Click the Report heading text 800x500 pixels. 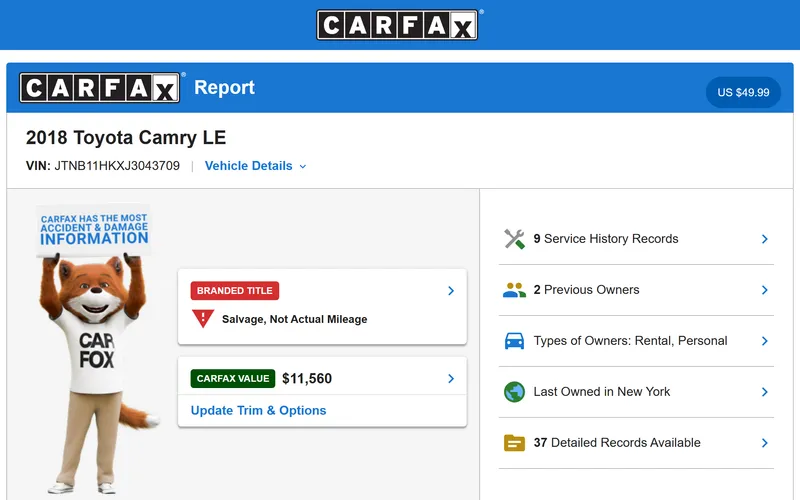(x=224, y=88)
